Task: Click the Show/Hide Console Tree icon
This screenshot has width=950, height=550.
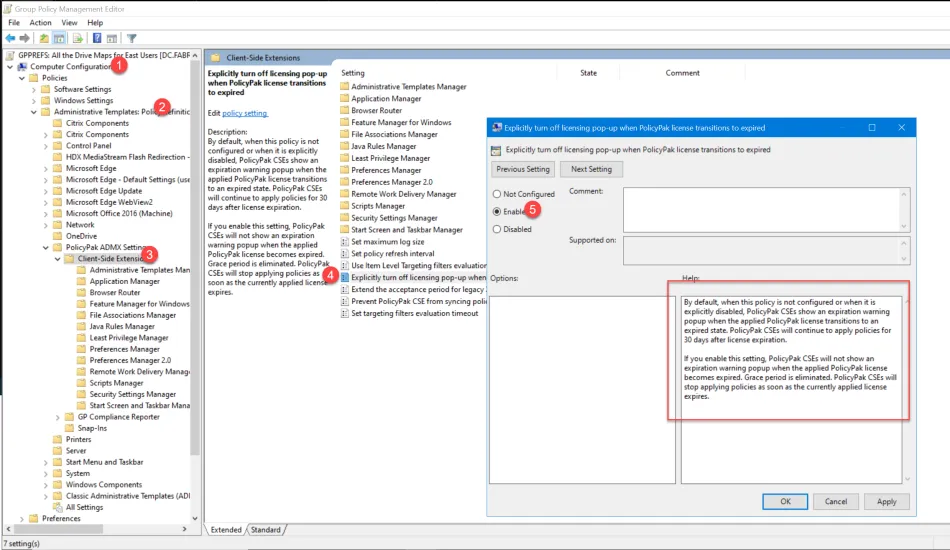Action: (60, 38)
